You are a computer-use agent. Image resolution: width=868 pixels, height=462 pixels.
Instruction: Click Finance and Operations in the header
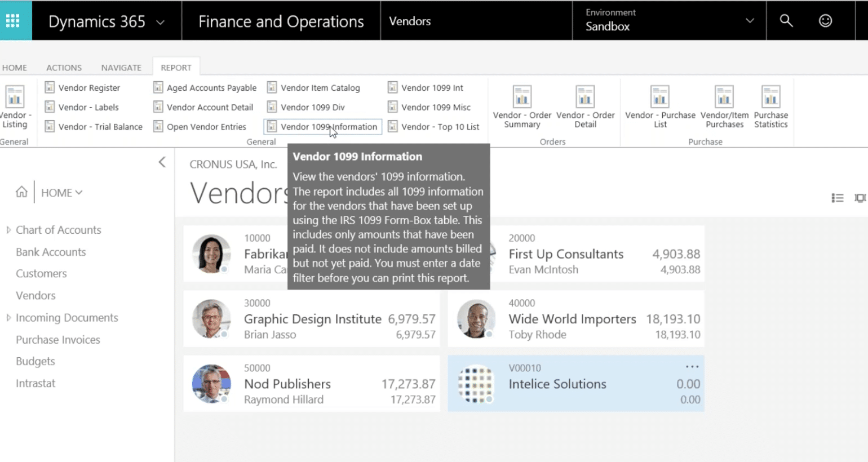(x=281, y=21)
